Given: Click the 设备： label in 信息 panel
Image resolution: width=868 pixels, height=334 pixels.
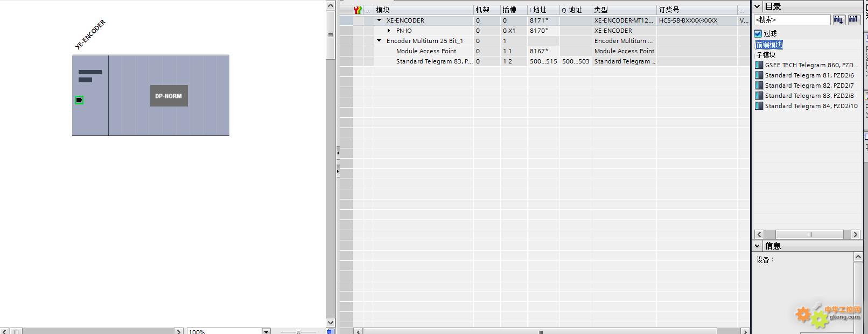Looking at the screenshot, I should pyautogui.click(x=765, y=260).
